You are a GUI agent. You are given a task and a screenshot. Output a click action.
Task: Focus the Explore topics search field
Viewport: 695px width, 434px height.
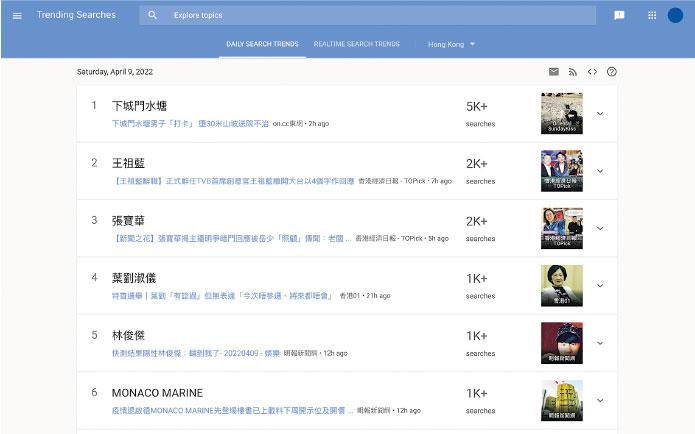tap(367, 15)
